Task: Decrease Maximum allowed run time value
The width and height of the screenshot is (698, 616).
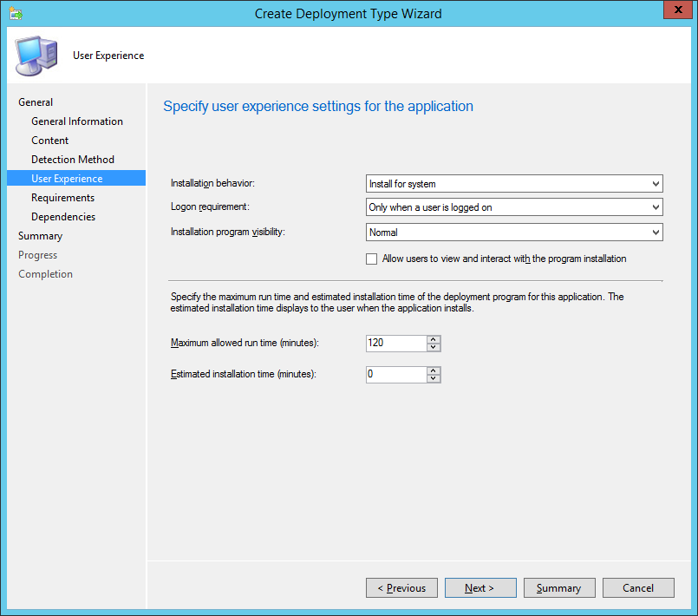Action: [434, 347]
